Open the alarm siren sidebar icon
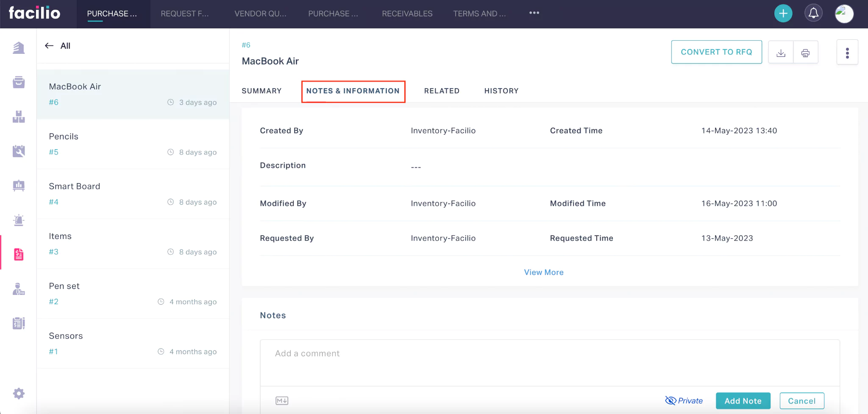 (19, 220)
